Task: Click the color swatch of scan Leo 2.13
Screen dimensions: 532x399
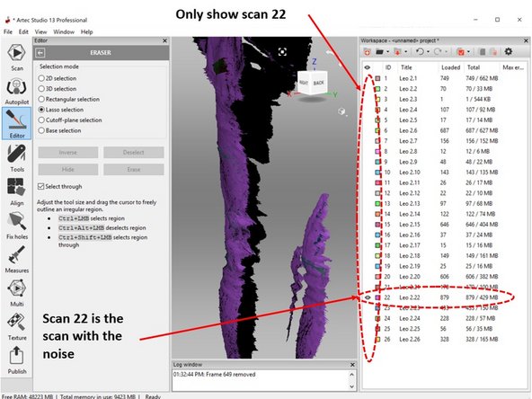Action: [x=377, y=204]
